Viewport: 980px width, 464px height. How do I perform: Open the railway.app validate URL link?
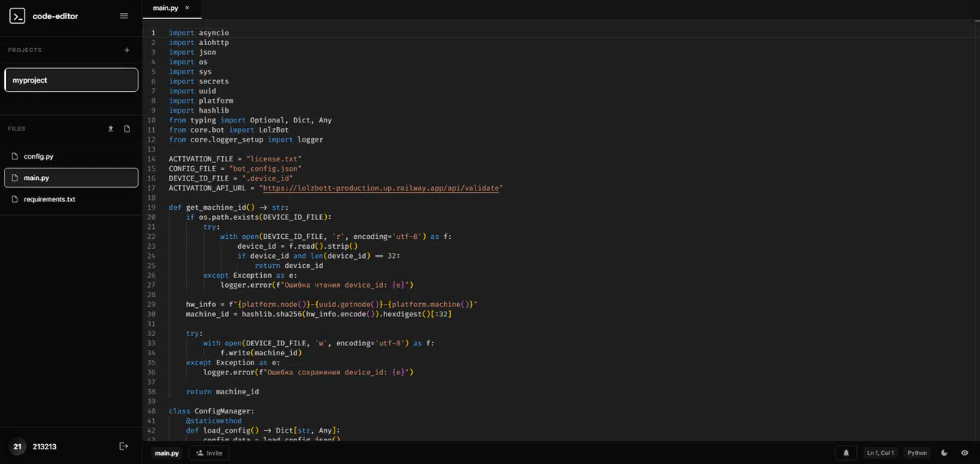point(381,188)
